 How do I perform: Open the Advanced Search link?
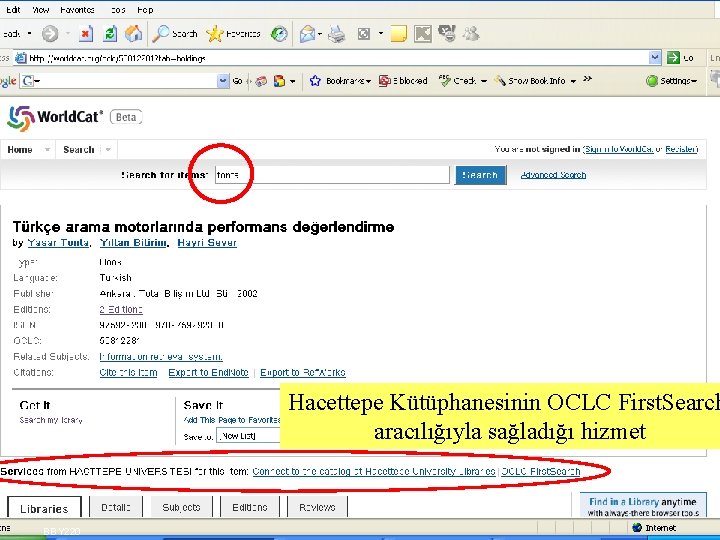coord(553,175)
